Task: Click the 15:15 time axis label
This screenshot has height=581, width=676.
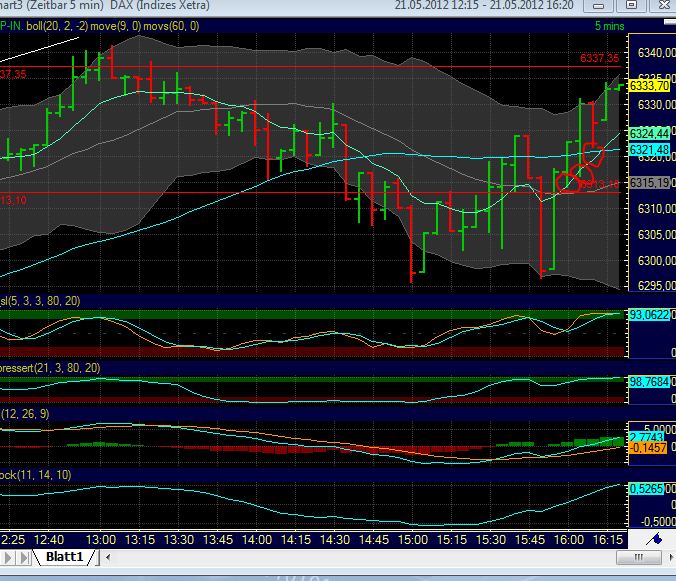Action: 452,540
